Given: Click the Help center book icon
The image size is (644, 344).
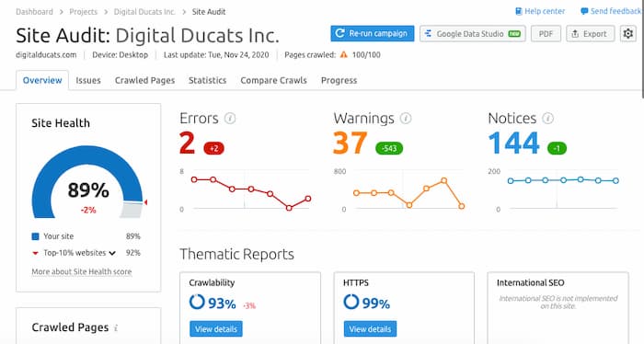Looking at the screenshot, I should click(519, 11).
